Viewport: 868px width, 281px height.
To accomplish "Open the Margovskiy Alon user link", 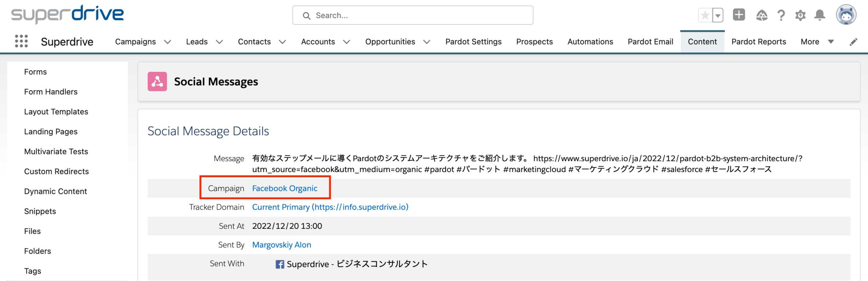I will point(281,245).
